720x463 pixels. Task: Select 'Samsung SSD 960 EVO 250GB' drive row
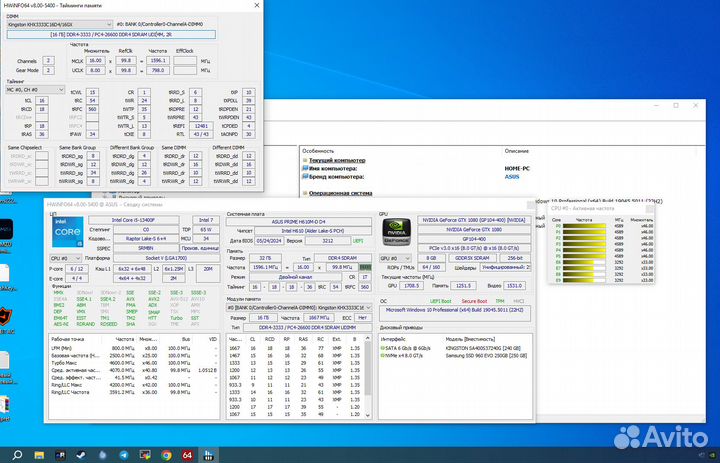coord(456,356)
